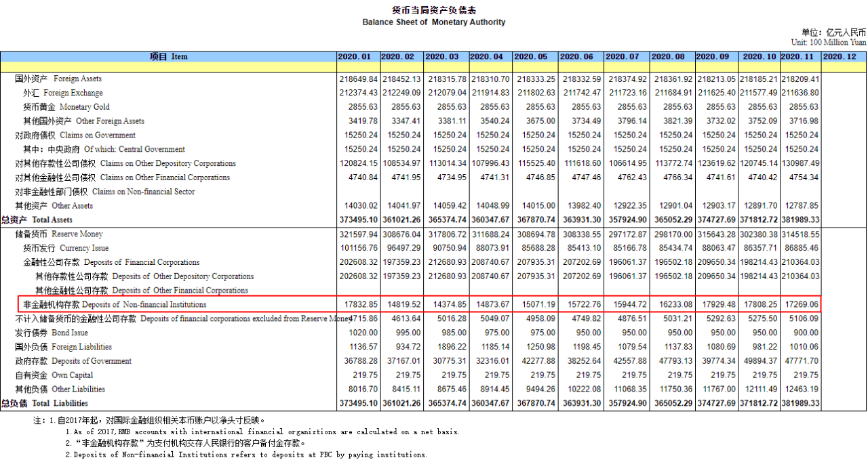Click the Deposits of Government row label
Screen dimensions: 868x462
click(73, 361)
